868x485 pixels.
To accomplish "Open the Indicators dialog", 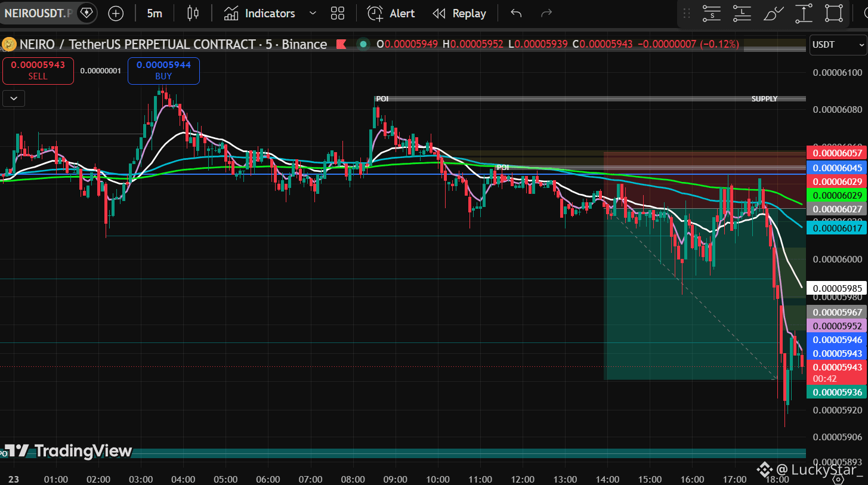I will tap(260, 13).
